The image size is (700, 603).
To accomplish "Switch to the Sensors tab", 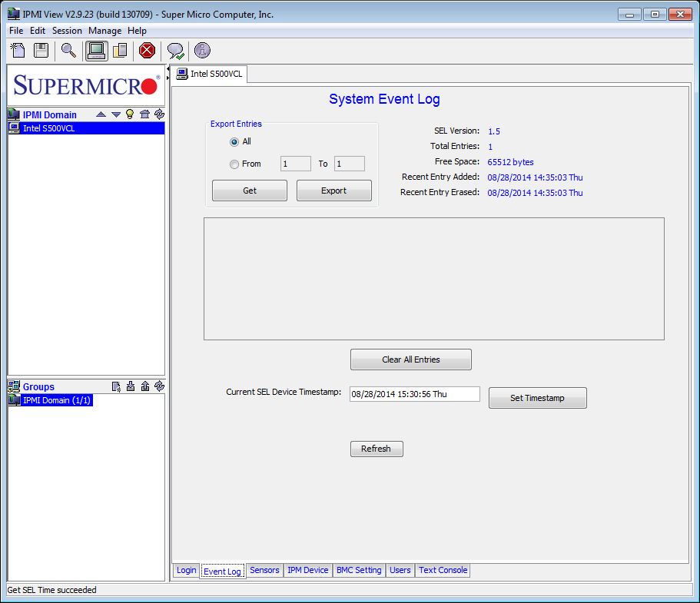I will click(x=264, y=570).
